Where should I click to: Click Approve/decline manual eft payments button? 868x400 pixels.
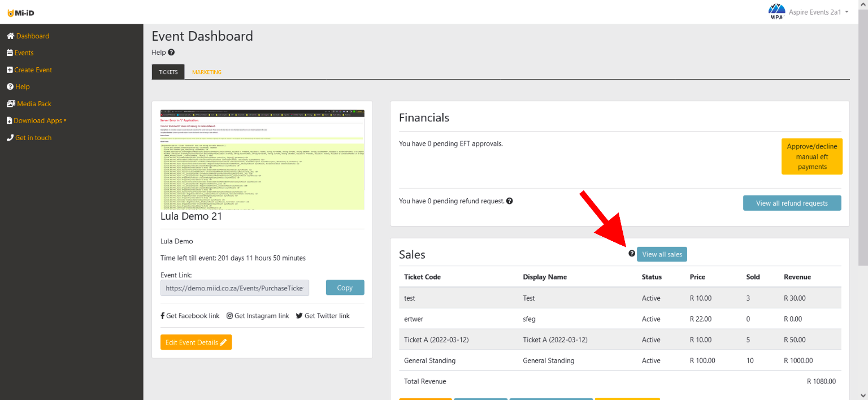(812, 156)
